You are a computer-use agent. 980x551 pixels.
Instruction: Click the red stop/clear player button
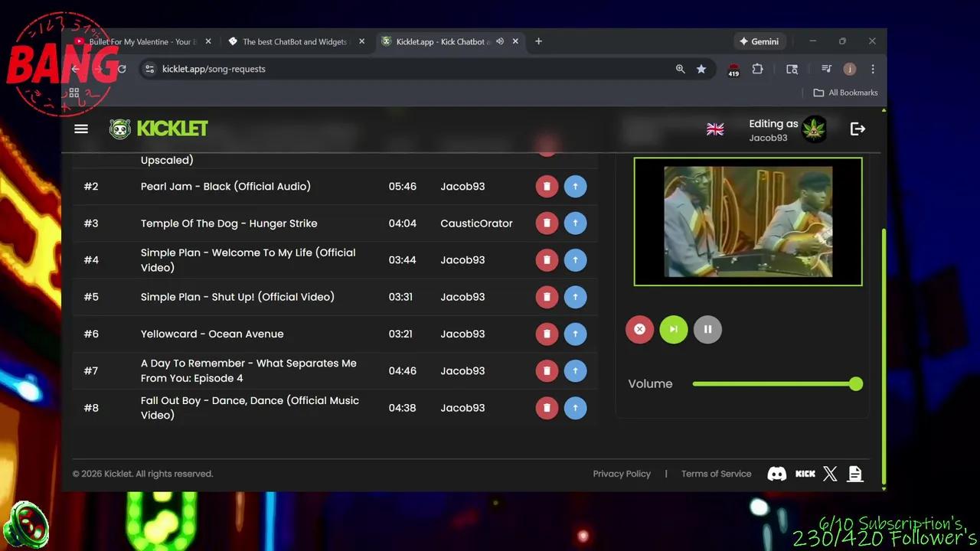[x=639, y=329]
